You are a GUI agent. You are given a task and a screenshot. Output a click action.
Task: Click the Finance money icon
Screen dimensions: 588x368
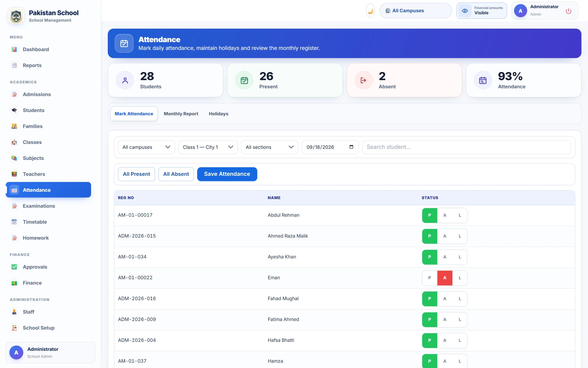tap(14, 283)
